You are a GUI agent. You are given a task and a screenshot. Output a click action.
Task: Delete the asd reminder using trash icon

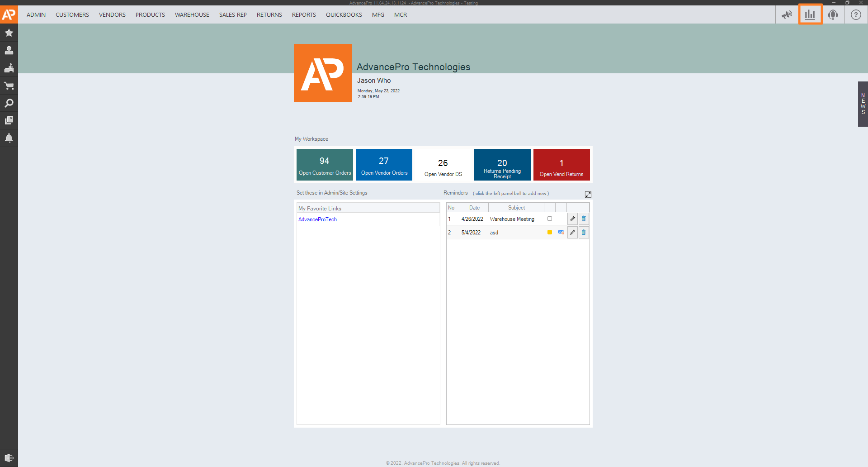[x=583, y=232]
